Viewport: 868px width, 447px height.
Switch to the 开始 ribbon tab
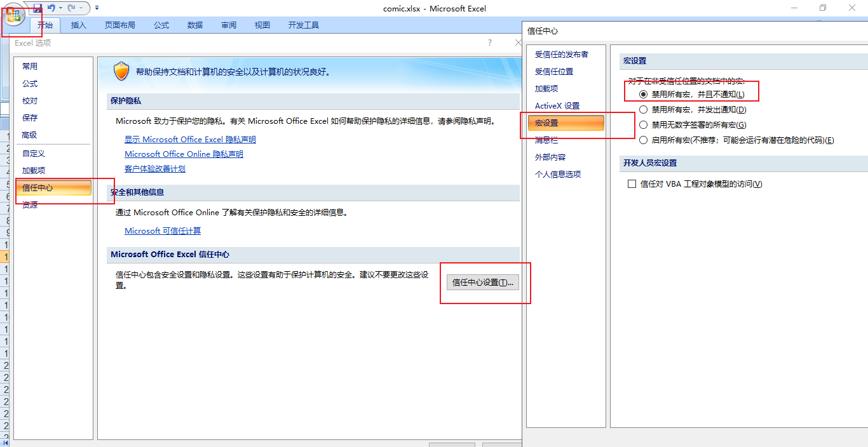coord(45,25)
